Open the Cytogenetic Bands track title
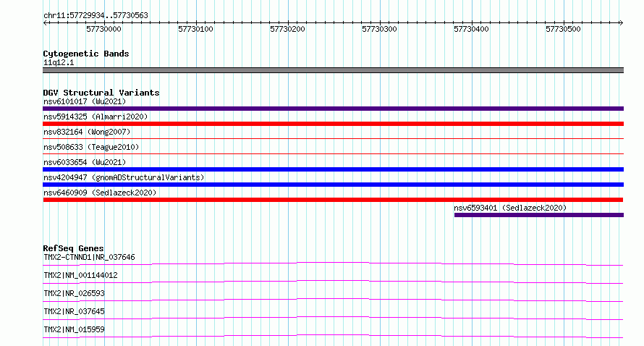Image resolution: width=644 pixels, height=346 pixels. coord(86,54)
